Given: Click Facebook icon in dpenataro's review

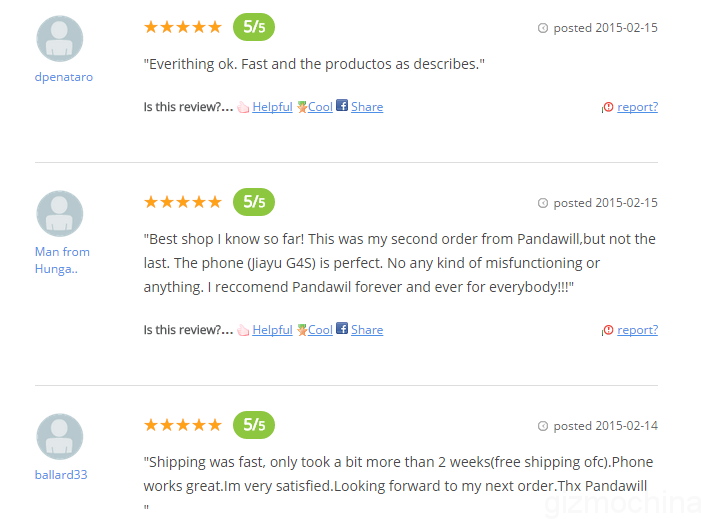Looking at the screenshot, I should point(342,106).
